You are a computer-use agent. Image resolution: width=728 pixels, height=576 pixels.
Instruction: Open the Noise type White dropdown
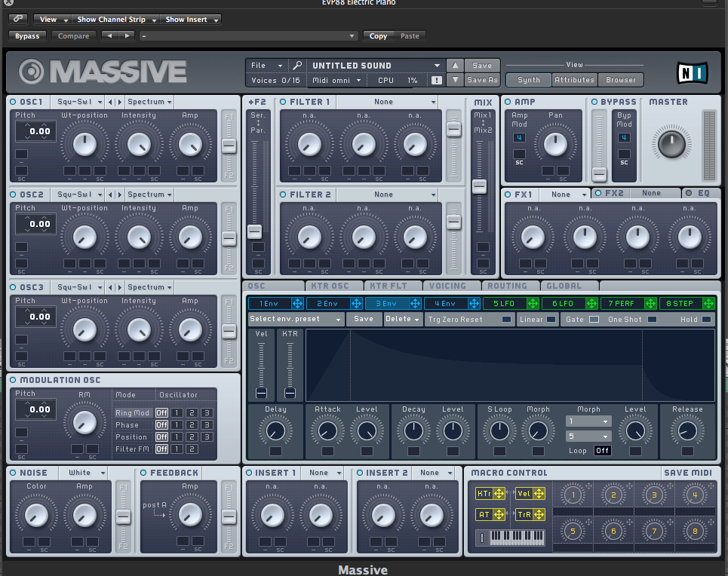84,473
